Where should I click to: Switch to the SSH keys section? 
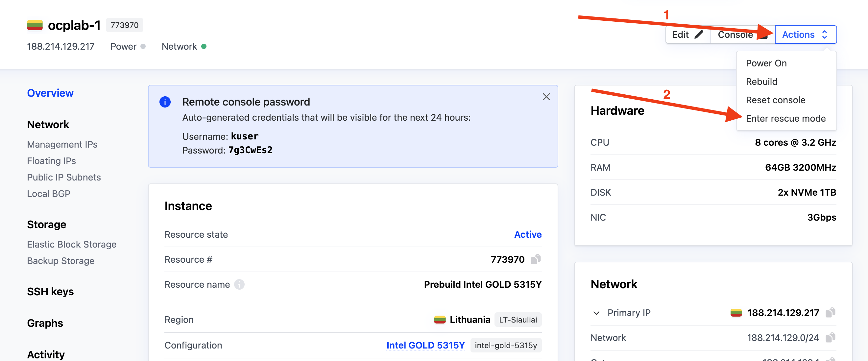click(50, 291)
